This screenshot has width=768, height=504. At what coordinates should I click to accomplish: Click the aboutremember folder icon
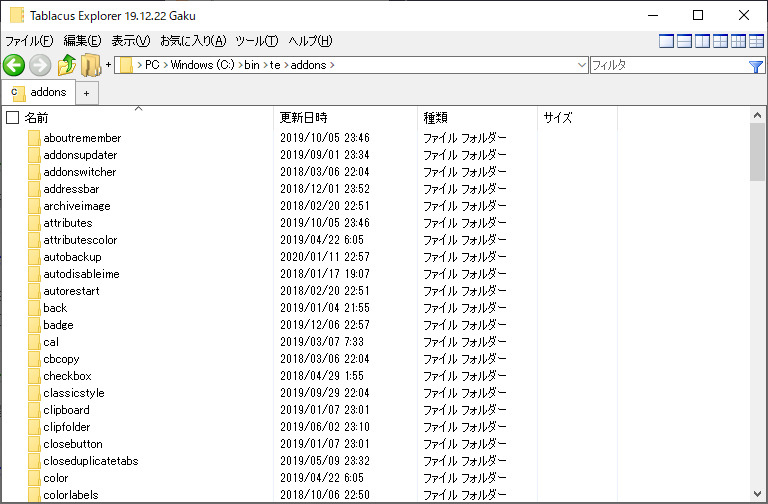(34, 138)
